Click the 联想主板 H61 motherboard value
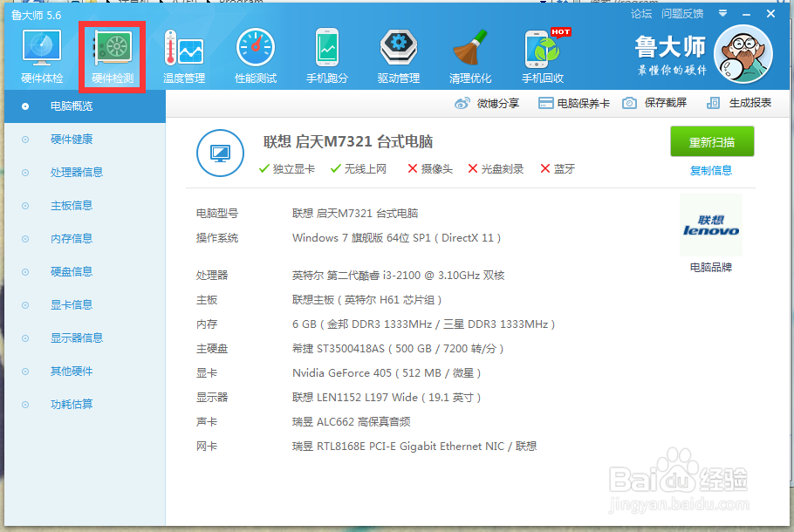The height and width of the screenshot is (532, 794). 367,300
